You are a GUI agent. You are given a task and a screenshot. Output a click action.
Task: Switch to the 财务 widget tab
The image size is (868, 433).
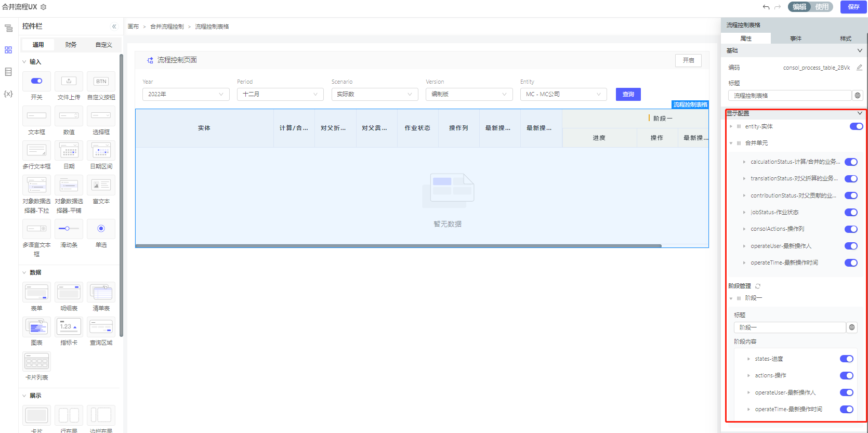(x=71, y=45)
